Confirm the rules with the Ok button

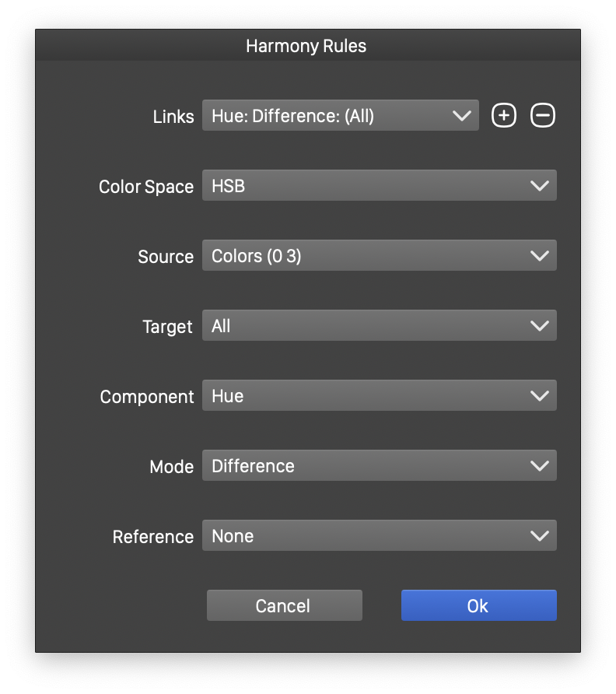click(x=478, y=605)
